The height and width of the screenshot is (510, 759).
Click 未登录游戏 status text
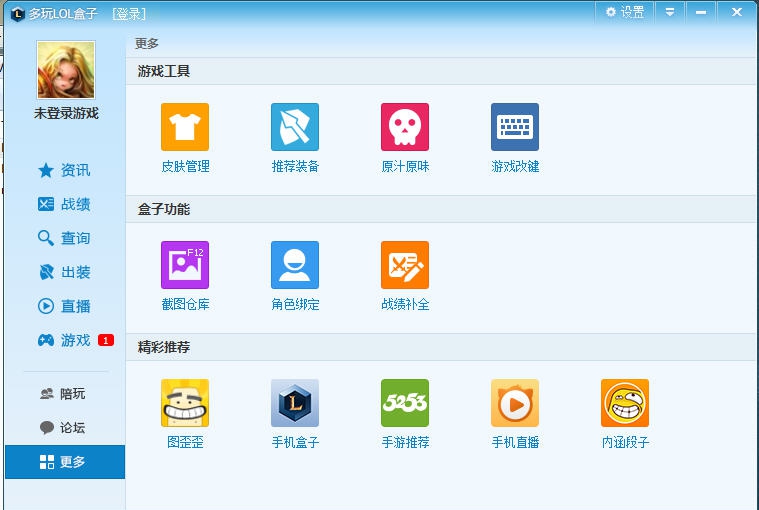[x=66, y=113]
